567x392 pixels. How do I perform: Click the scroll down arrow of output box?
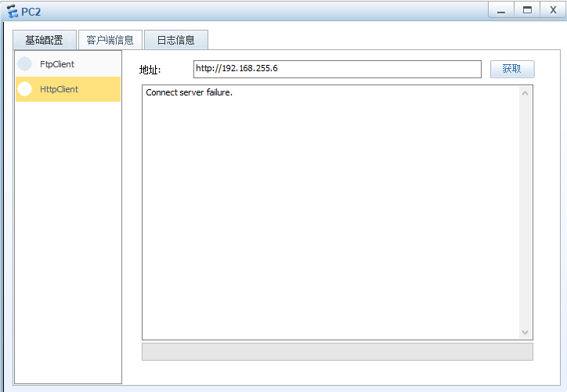point(525,332)
